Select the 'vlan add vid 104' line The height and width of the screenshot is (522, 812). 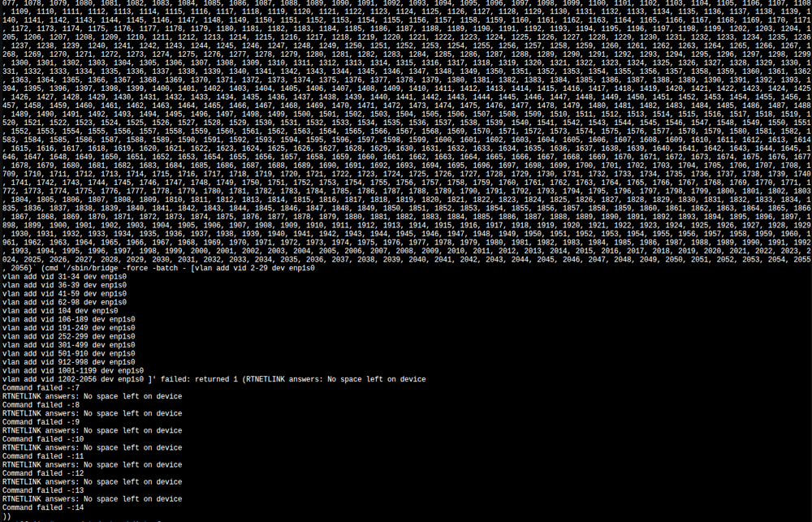pyautogui.click(x=60, y=311)
